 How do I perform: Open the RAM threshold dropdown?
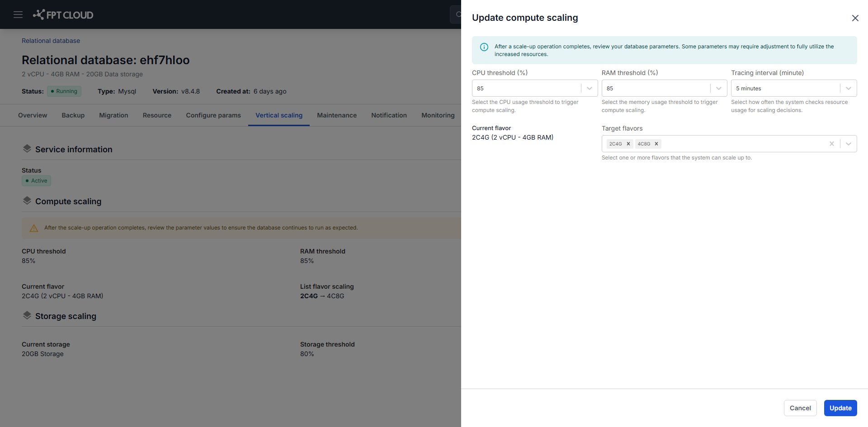664,88
